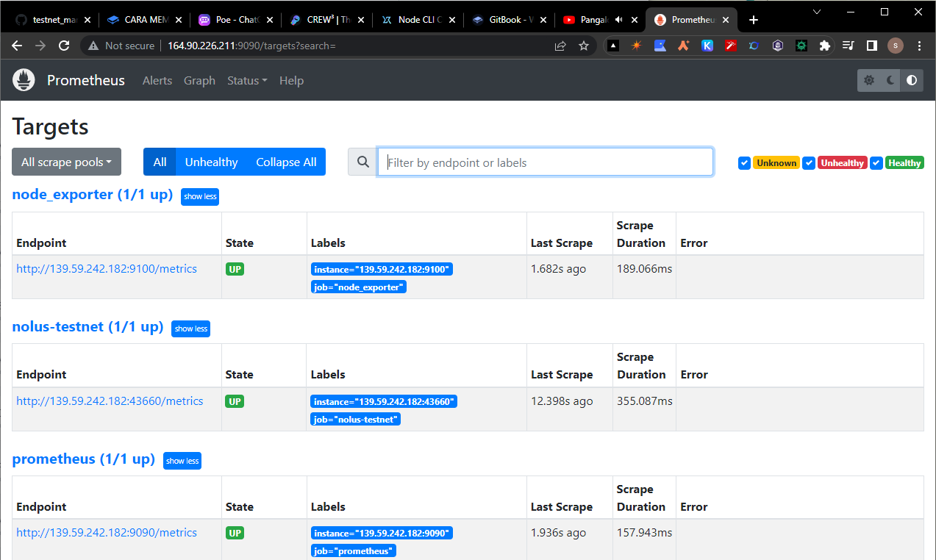
Task: Collapse node_exporter with its show less button
Action: [199, 196]
